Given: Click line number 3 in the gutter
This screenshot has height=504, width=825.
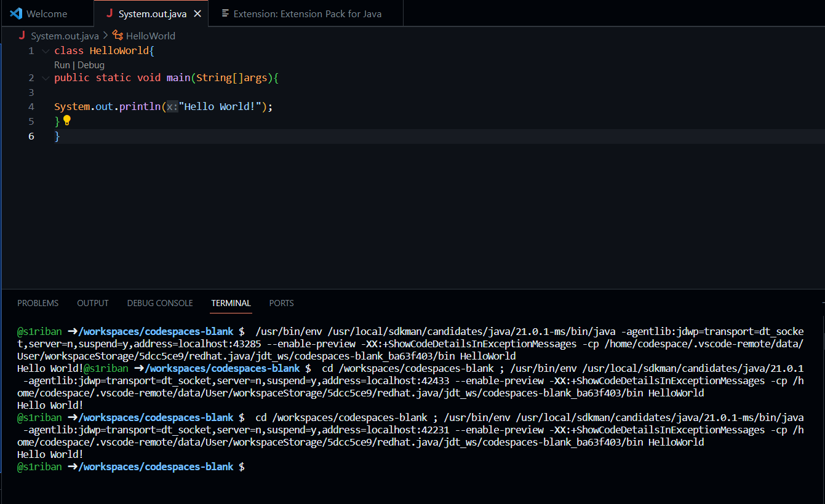Looking at the screenshot, I should [31, 92].
